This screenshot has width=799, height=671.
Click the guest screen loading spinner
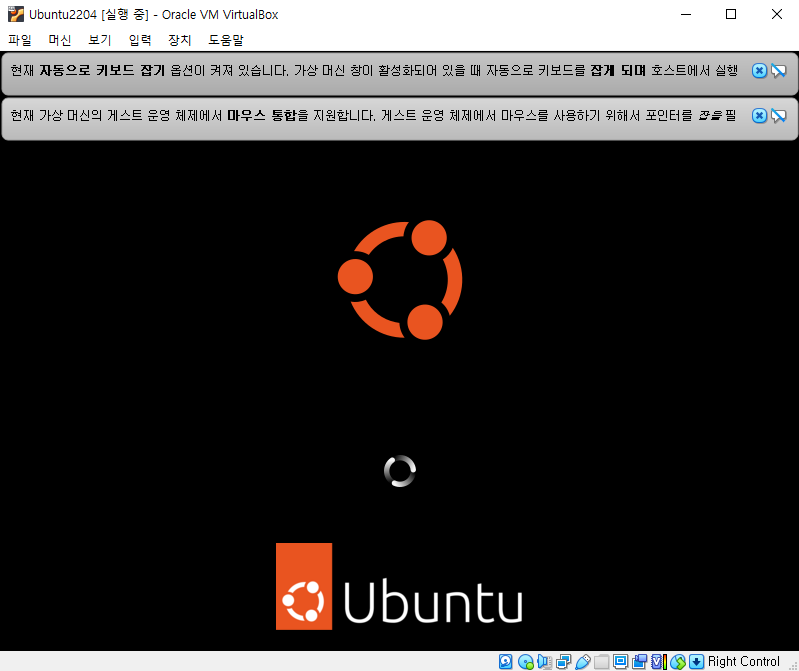[400, 471]
